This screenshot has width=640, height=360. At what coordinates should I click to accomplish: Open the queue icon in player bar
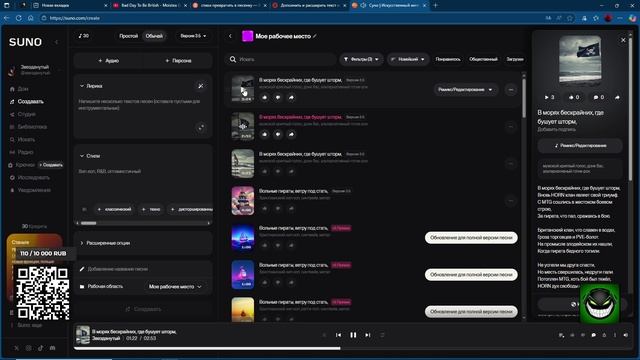[562, 335]
